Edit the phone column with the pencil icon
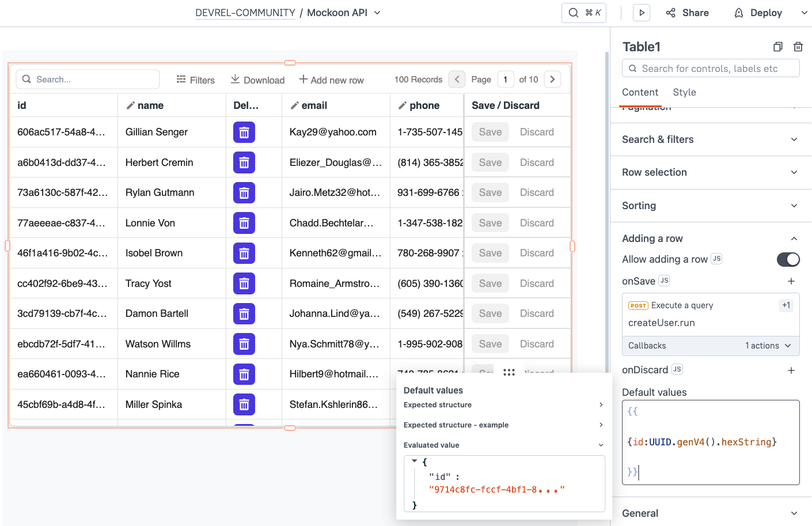 (403, 105)
